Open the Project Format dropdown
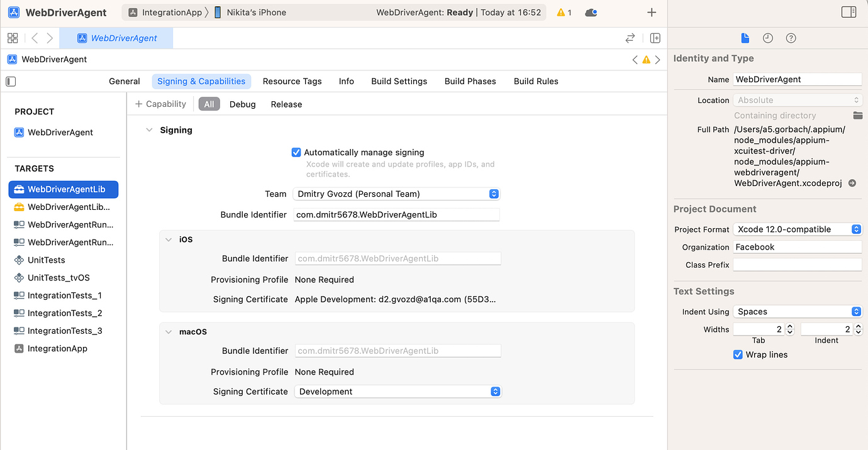The height and width of the screenshot is (450, 868). tap(856, 229)
